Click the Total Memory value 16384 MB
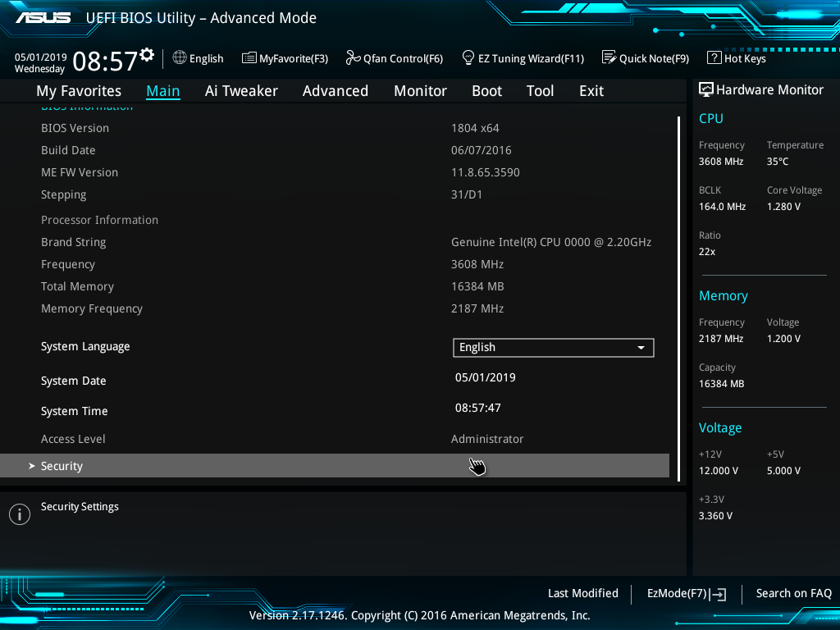 pyautogui.click(x=477, y=286)
